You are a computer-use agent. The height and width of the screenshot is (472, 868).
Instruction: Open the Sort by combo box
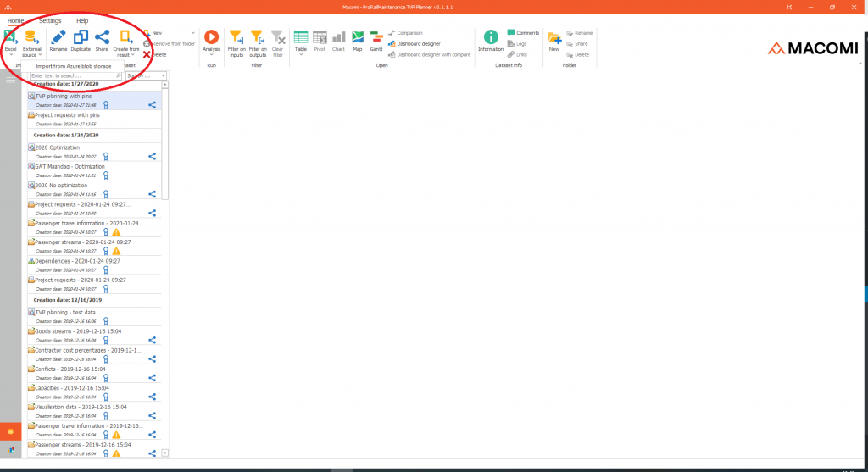[x=144, y=75]
